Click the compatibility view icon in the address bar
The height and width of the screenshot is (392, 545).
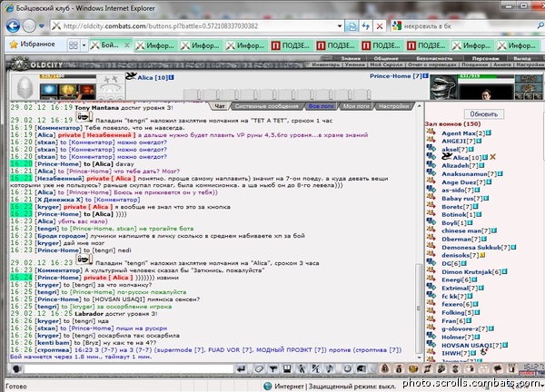tap(352, 26)
